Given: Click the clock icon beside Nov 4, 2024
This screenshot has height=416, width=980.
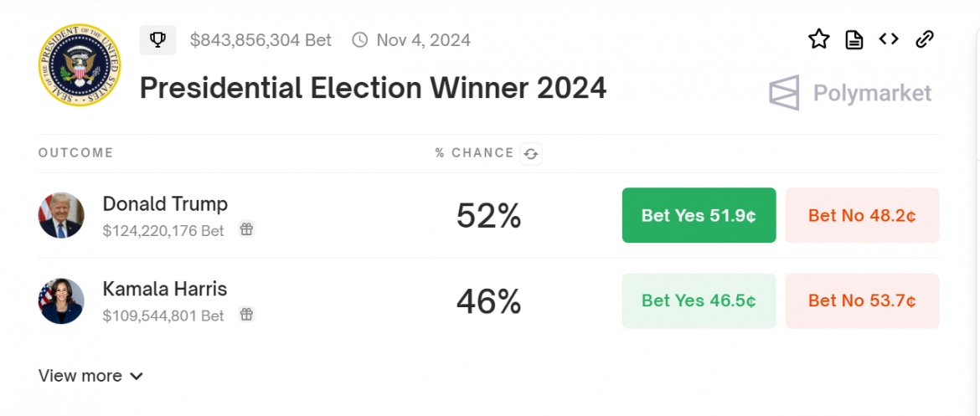Looking at the screenshot, I should (360, 40).
